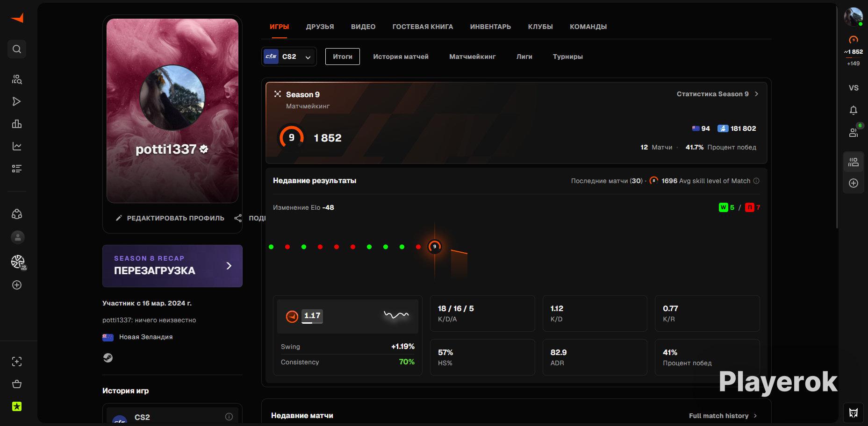Open the shop basket icon
Screen dimensions: 868x426
[x=17, y=384]
